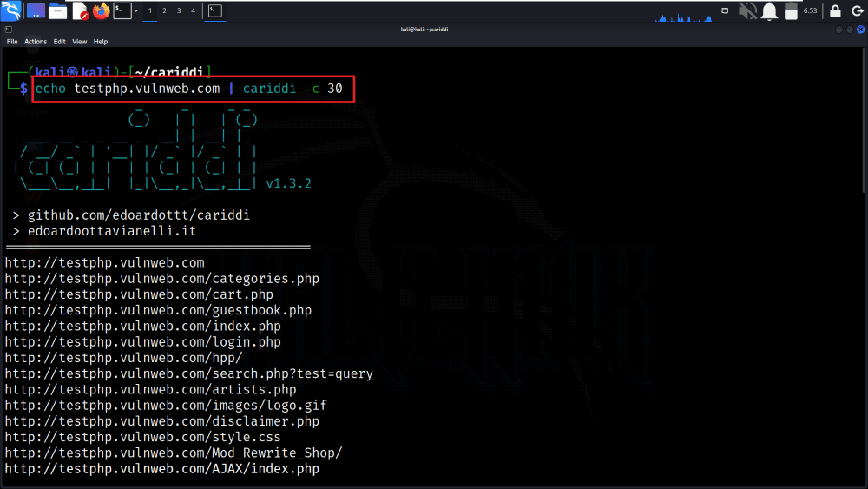The height and width of the screenshot is (489, 868).
Task: Click the images/logo.gif URL line
Action: coord(166,406)
